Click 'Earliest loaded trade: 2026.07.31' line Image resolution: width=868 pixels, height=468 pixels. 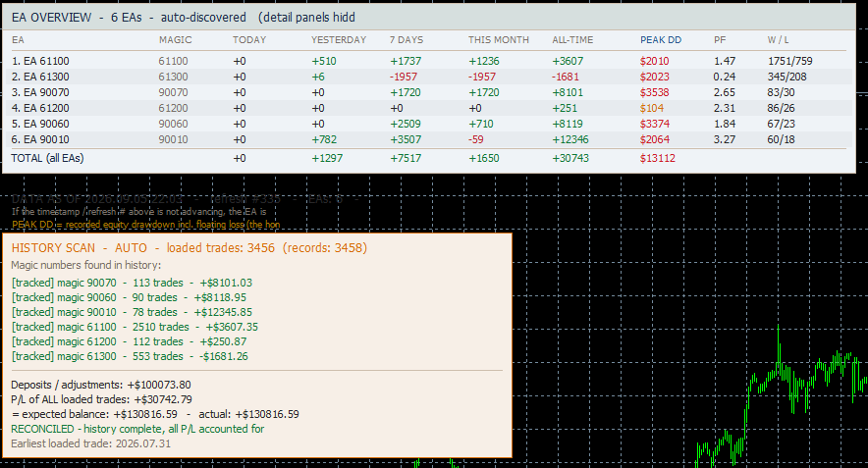click(90, 443)
